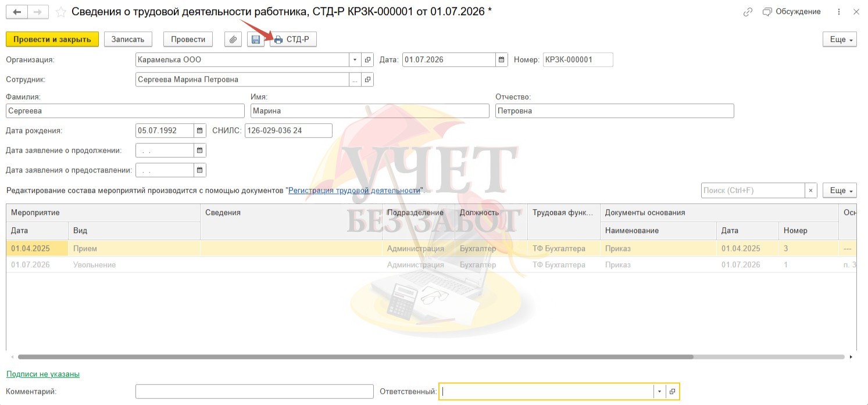The width and height of the screenshot is (868, 405).
Task: Open attached files with the paperclip icon
Action: click(x=233, y=40)
